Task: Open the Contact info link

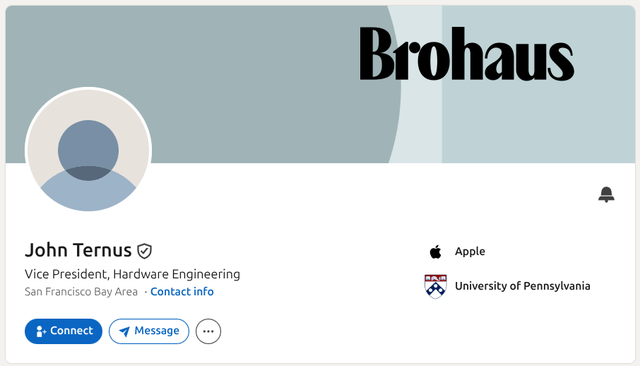Action: click(x=182, y=292)
